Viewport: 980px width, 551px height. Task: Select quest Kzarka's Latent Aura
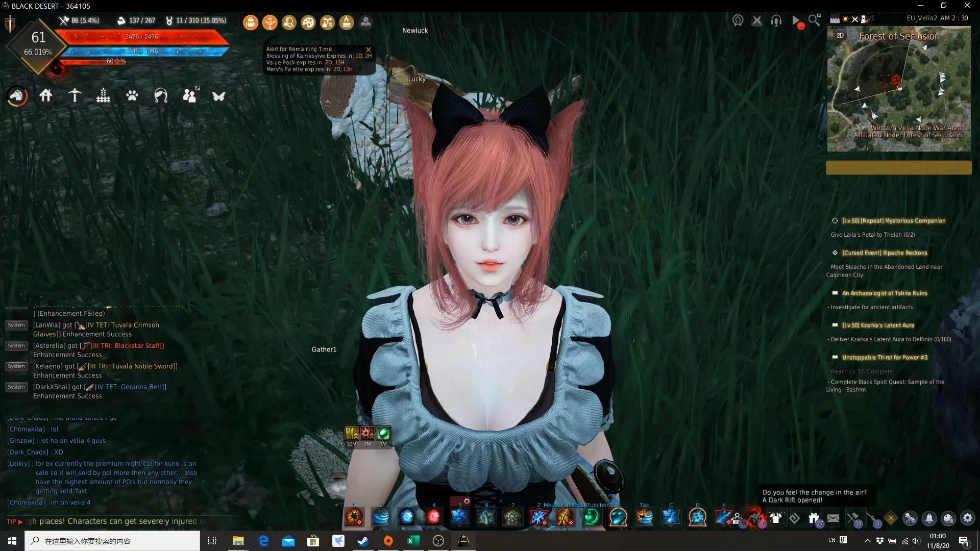click(878, 325)
